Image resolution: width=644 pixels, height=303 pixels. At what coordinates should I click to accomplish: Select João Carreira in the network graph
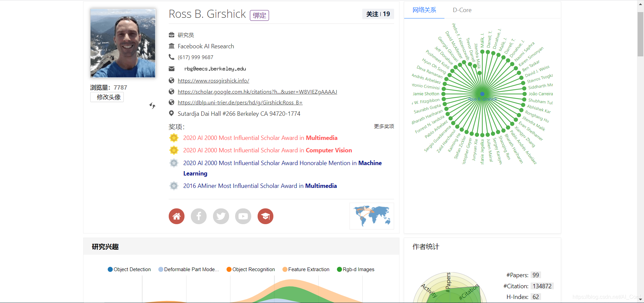tap(541, 94)
